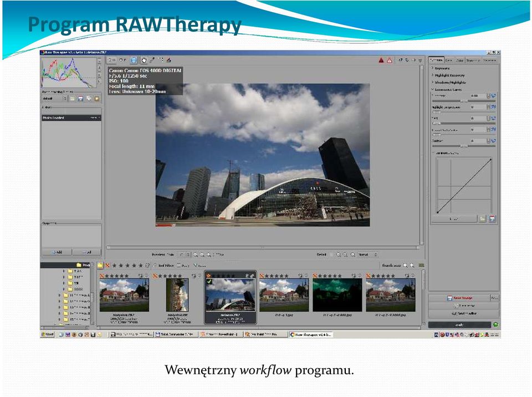532x397 pixels.
Task: Adjust the Contrast slider
Action: click(463, 146)
